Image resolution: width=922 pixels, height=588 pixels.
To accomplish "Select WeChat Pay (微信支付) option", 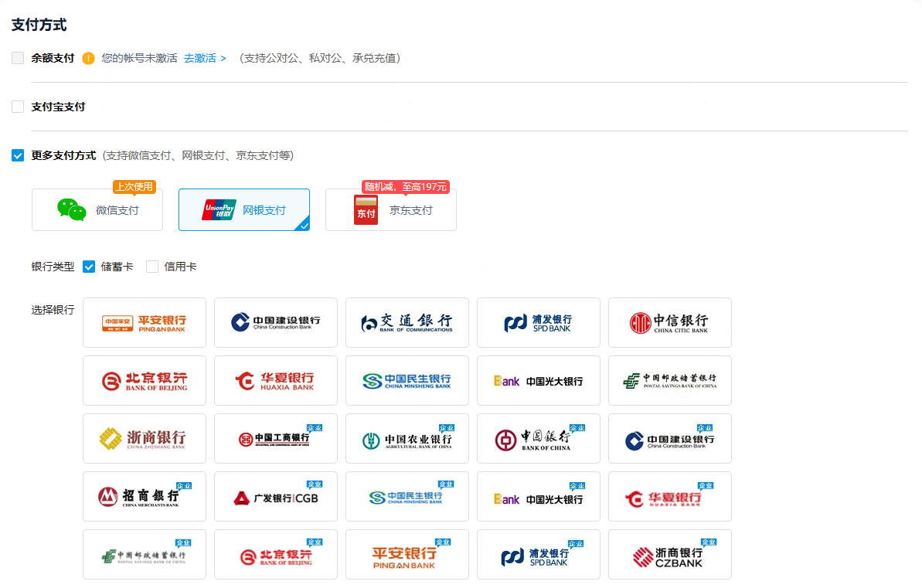I will [97, 210].
